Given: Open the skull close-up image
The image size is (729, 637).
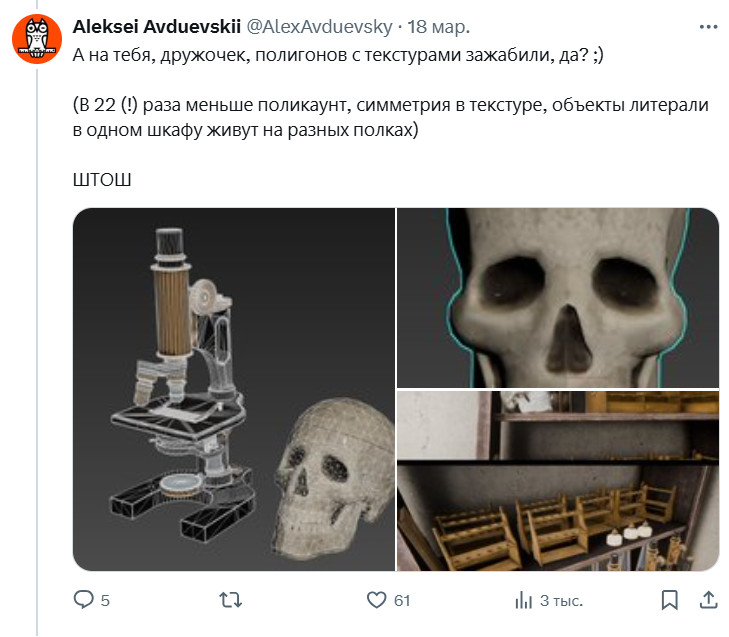Looking at the screenshot, I should (x=558, y=298).
